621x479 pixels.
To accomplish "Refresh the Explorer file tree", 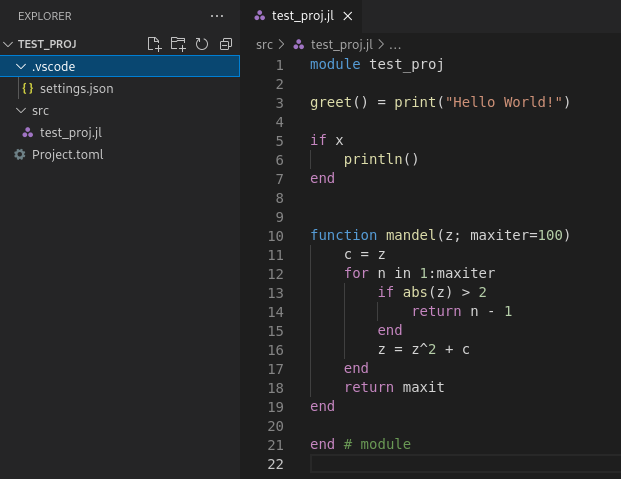I will 202,44.
